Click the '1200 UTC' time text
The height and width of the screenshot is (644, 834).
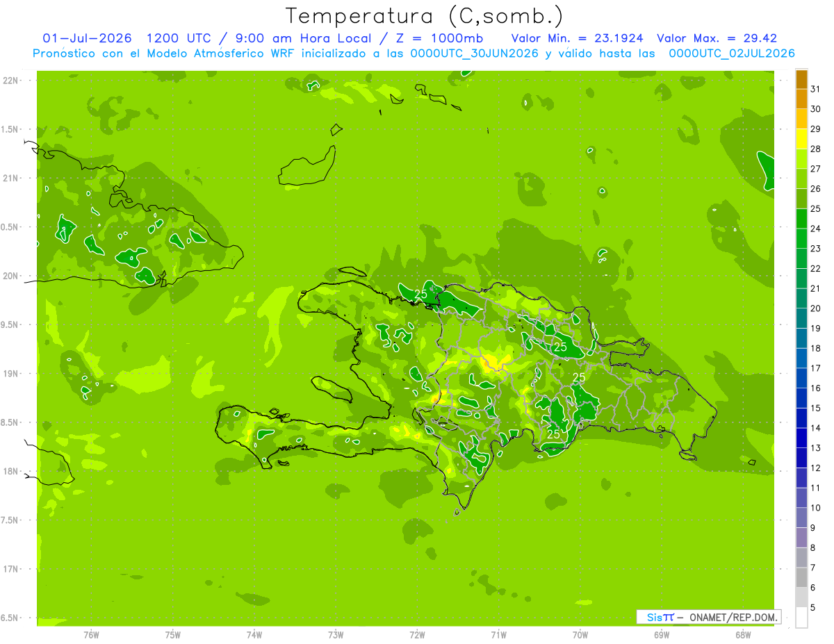(179, 38)
